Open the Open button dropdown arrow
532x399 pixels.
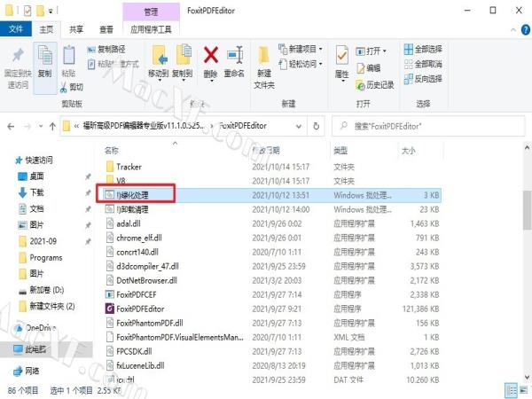pyautogui.click(x=385, y=51)
